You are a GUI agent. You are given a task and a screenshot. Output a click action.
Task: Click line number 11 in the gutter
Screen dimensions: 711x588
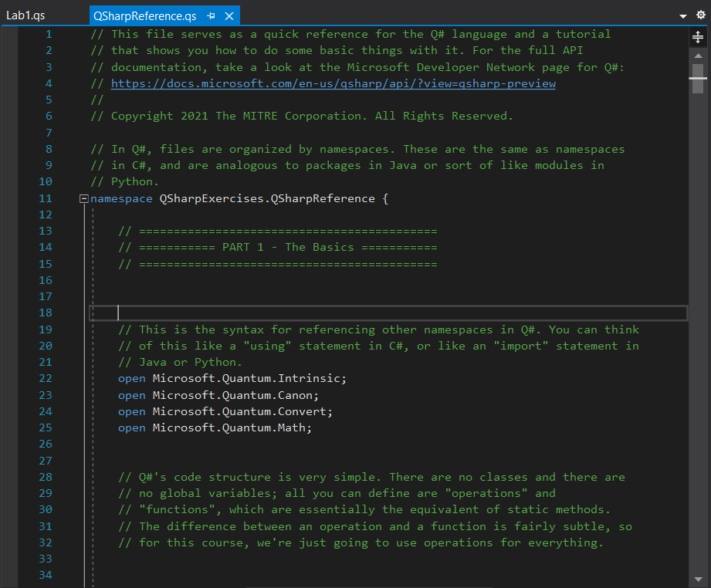click(x=45, y=198)
